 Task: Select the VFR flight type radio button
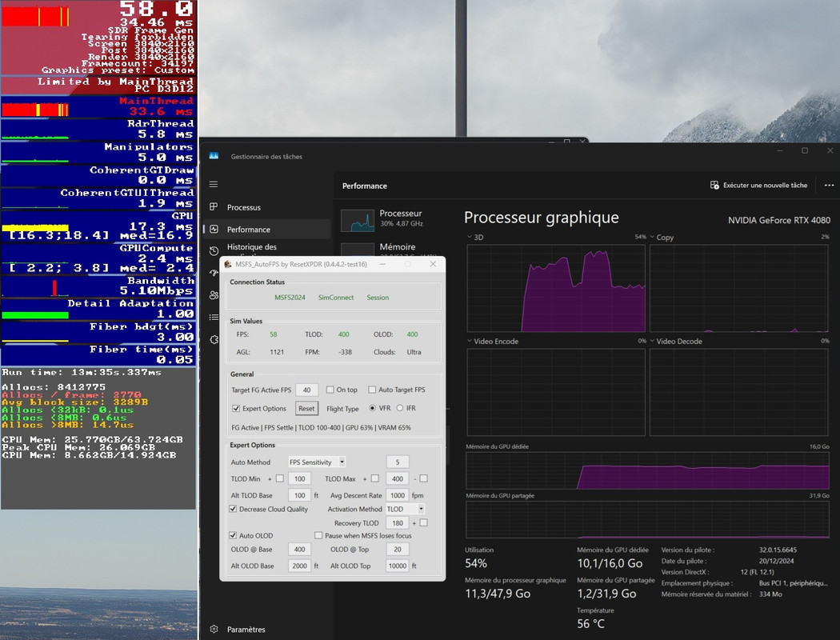tap(372, 407)
